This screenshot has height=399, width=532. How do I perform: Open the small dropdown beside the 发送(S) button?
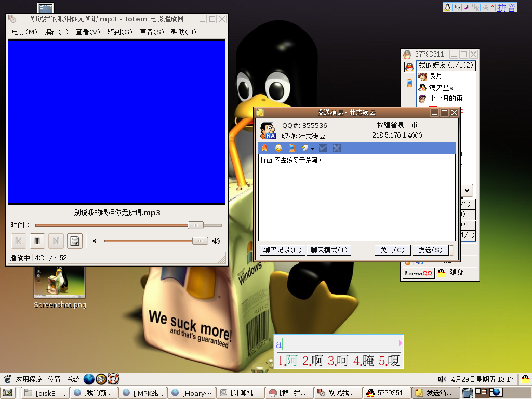(x=451, y=250)
